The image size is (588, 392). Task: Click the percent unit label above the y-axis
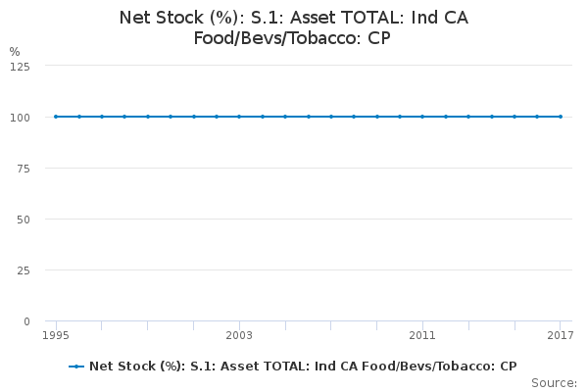point(15,51)
